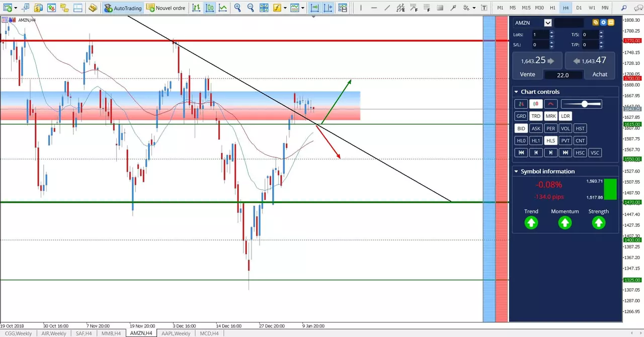The width and height of the screenshot is (644, 337).
Task: Toggle VOL volumes button
Action: tap(566, 128)
